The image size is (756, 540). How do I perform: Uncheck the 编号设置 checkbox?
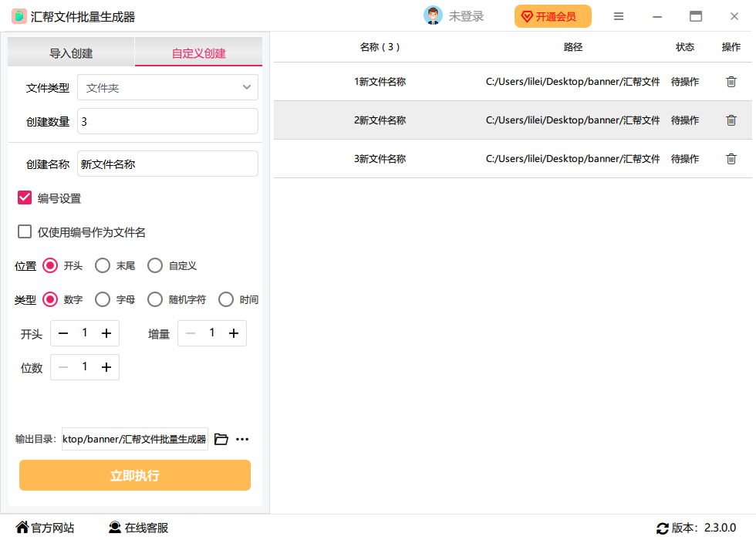point(24,197)
